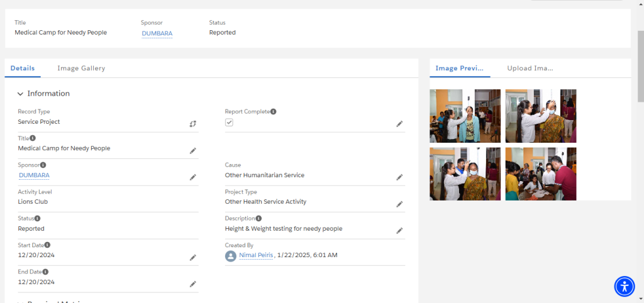The height and width of the screenshot is (303, 644).
Task: Edit the Description pencil icon
Action: (x=399, y=231)
